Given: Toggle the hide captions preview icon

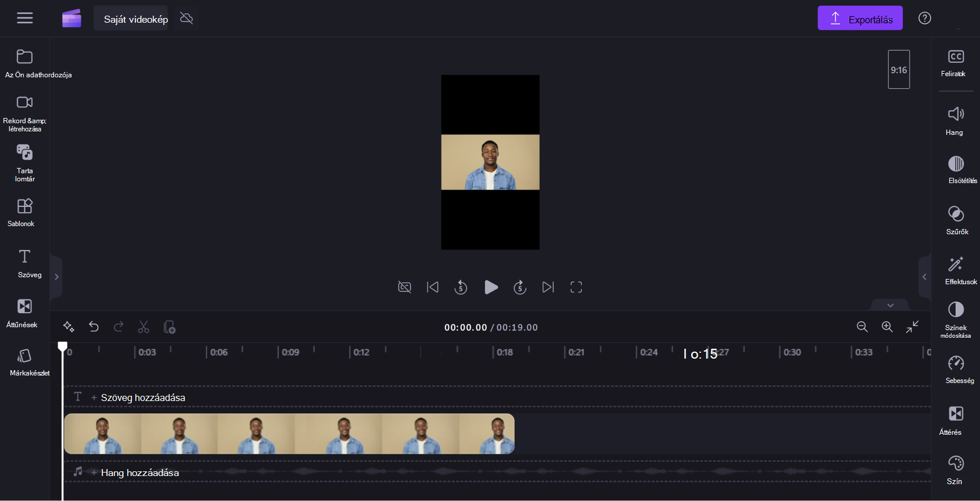Looking at the screenshot, I should pos(404,287).
